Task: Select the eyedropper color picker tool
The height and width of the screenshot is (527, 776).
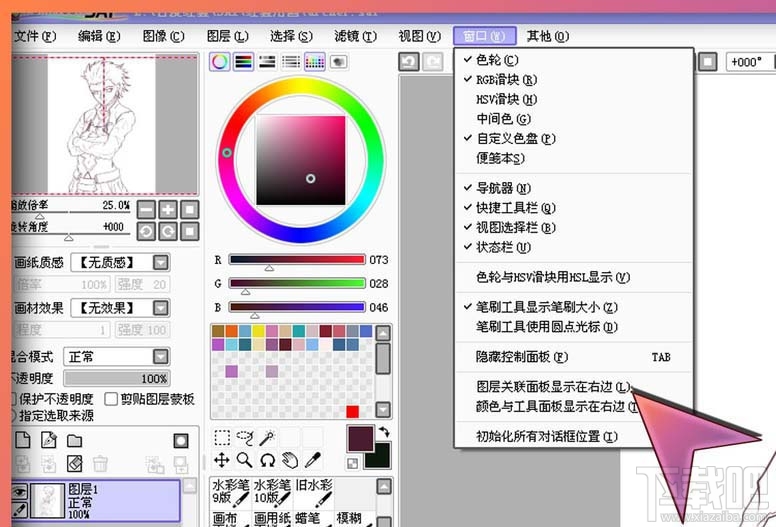Action: pos(312,460)
